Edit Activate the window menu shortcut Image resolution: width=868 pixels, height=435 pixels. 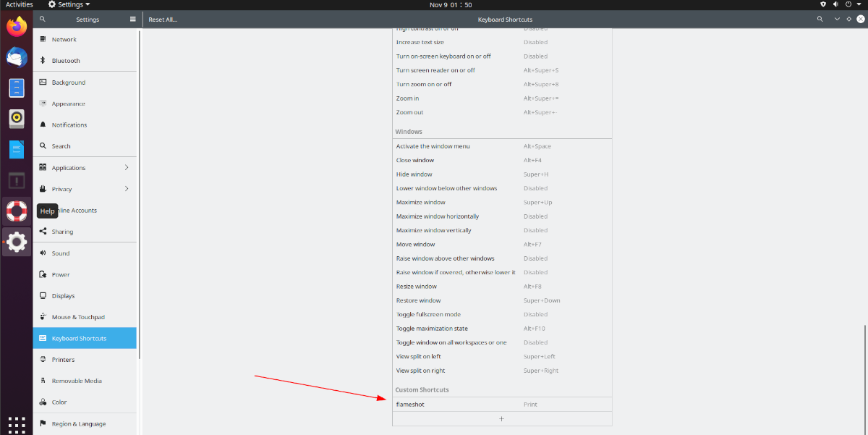(x=502, y=146)
